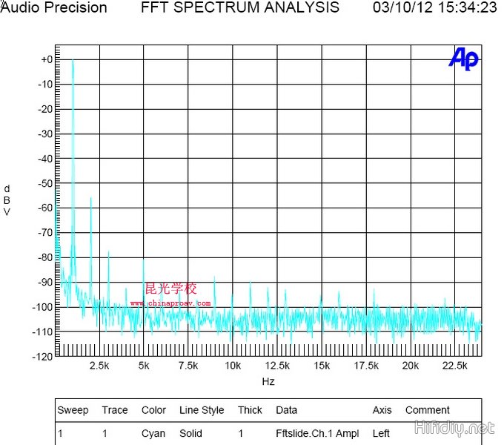Image resolution: width=504 pixels, height=445 pixels.
Task: Select the Fftslide.Ch.1 Ampl data cell
Action: coord(317,433)
